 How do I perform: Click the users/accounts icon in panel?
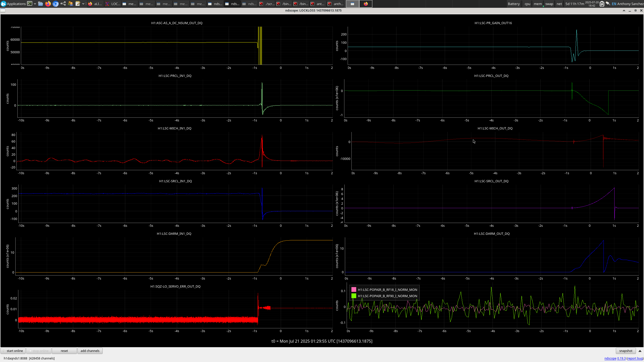pos(70,4)
